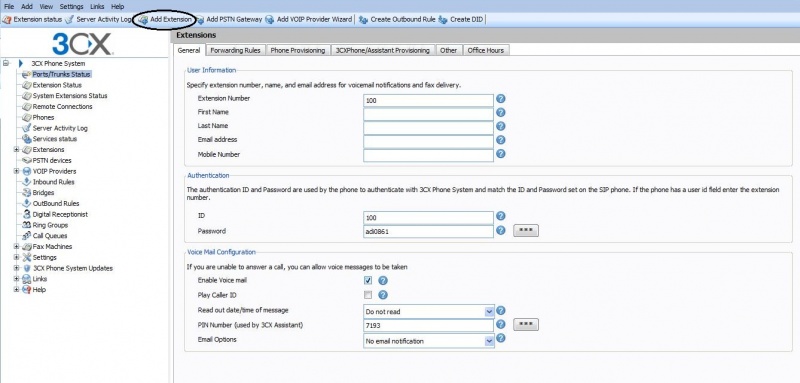Click *** button next to Password
800x383 pixels.
coord(526,231)
